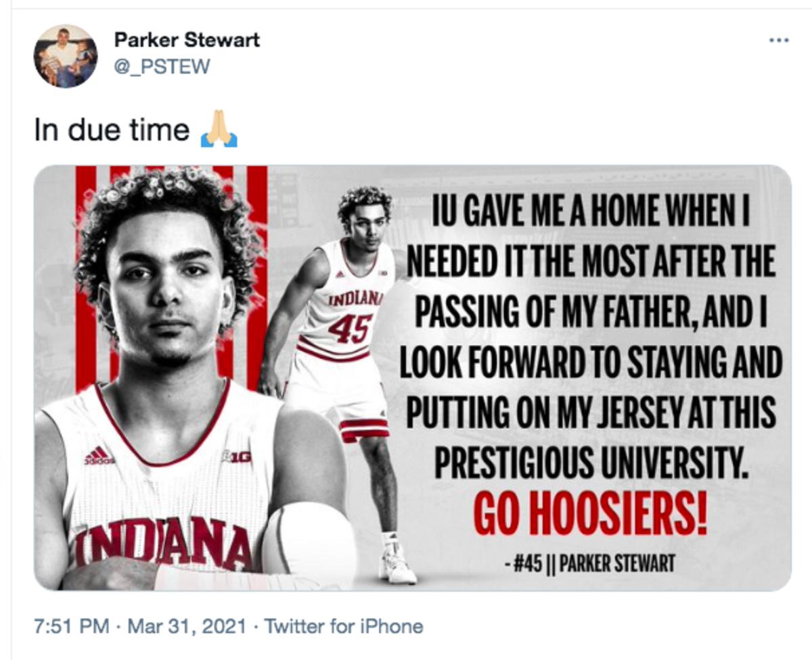Viewport: 812px width, 660px height.
Task: Click the adidas logo on the jersey
Action: pyautogui.click(x=99, y=456)
